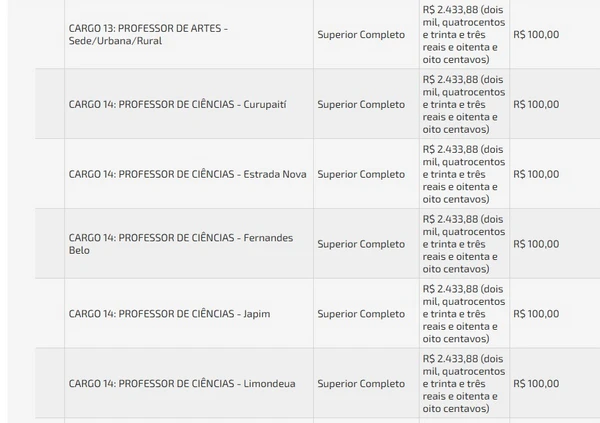
Task: Select the R$ 100,00 fee for Limondeua
Action: point(535,383)
